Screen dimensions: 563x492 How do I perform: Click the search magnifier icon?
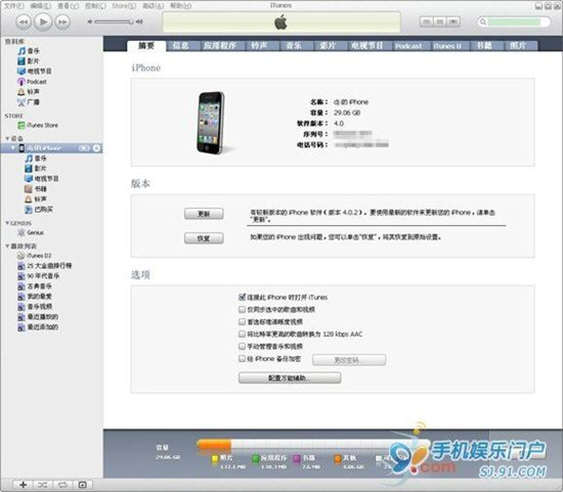483,22
